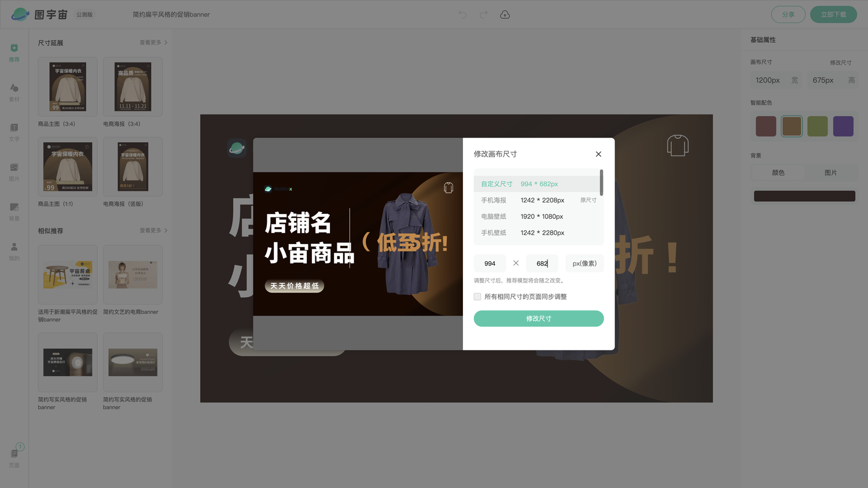
Task: Click the redo arrow icon
Action: (x=484, y=14)
